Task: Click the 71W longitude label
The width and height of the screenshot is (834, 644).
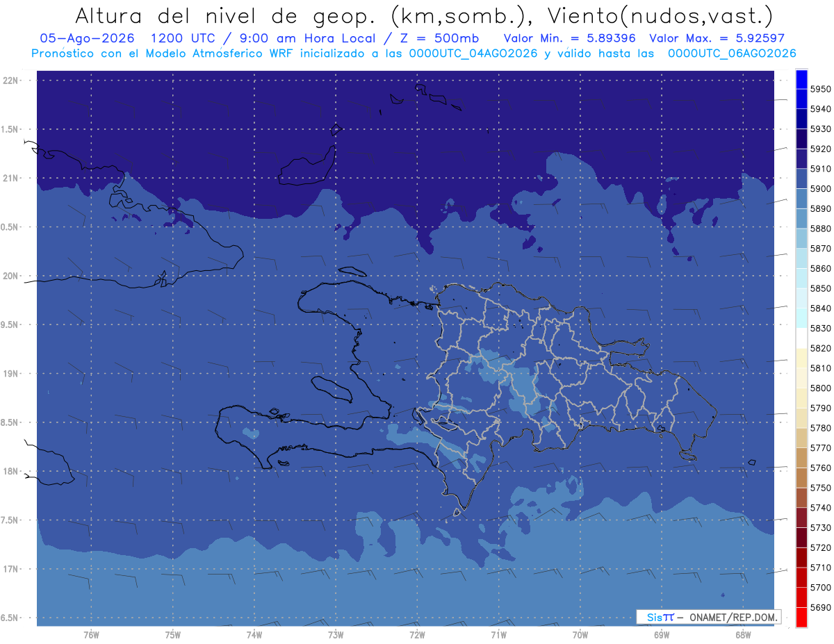Action: click(x=498, y=634)
